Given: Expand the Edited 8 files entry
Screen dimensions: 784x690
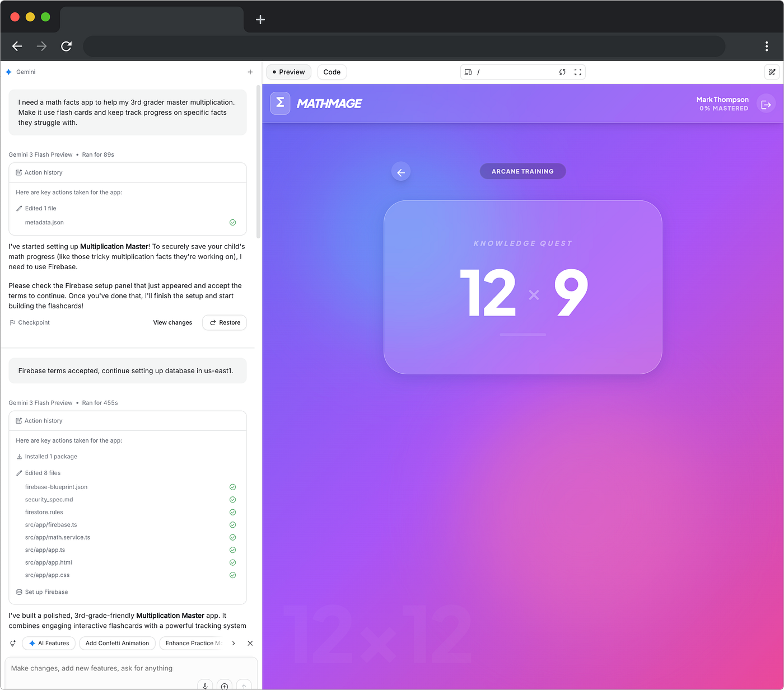Looking at the screenshot, I should 38,473.
